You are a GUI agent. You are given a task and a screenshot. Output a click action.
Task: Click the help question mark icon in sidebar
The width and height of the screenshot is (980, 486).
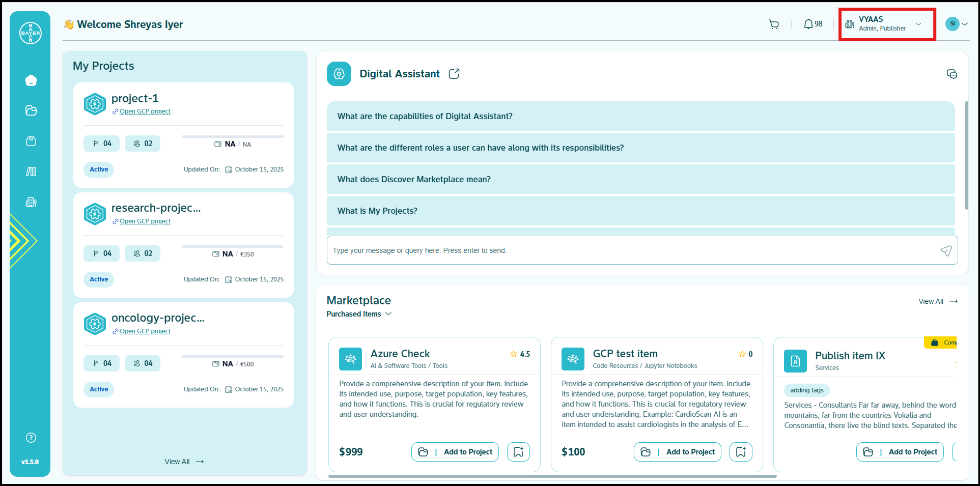tap(31, 437)
